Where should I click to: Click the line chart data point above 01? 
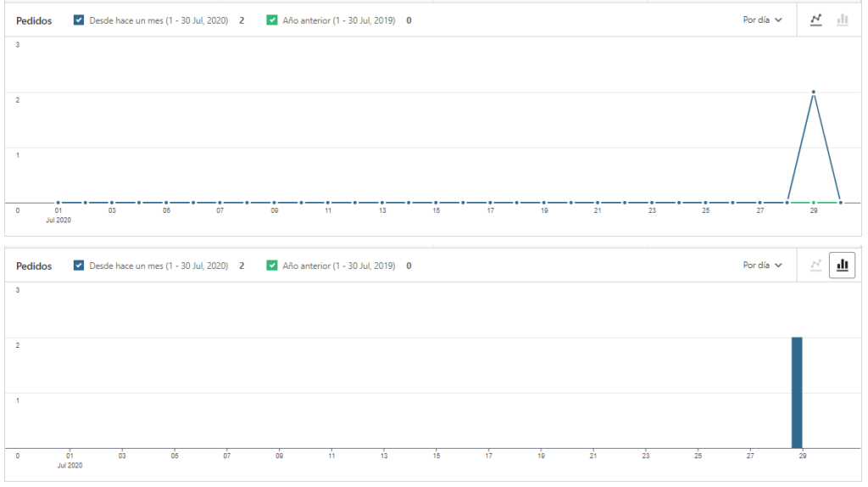coord(58,203)
